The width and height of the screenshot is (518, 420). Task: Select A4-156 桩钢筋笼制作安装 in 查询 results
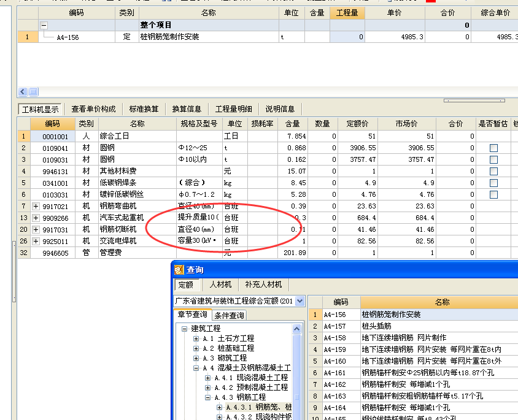pos(414,315)
